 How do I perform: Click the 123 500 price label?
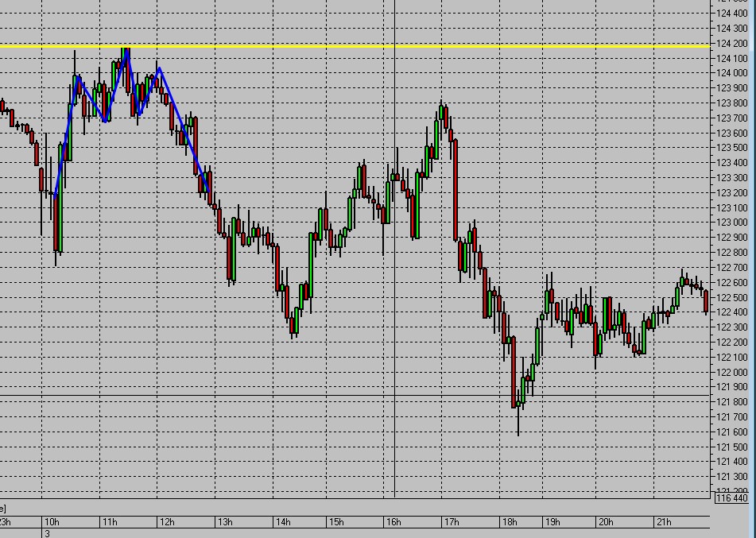(731, 148)
